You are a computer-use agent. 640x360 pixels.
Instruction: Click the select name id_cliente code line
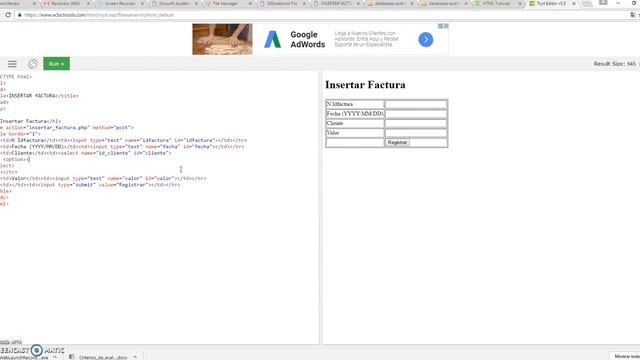(86, 153)
